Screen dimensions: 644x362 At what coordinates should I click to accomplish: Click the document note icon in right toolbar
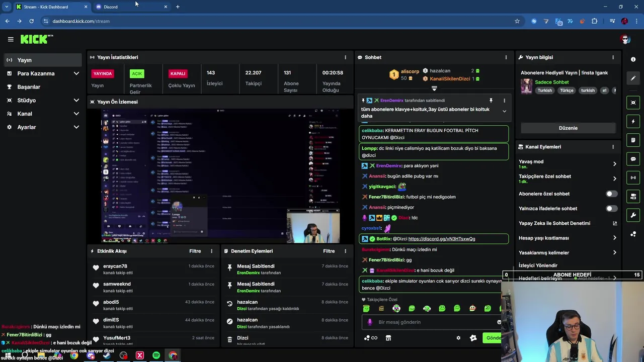click(633, 140)
